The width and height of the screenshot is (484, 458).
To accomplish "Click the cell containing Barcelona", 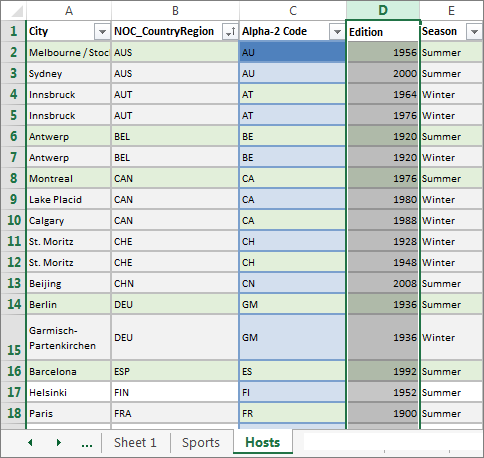I will tap(68, 371).
